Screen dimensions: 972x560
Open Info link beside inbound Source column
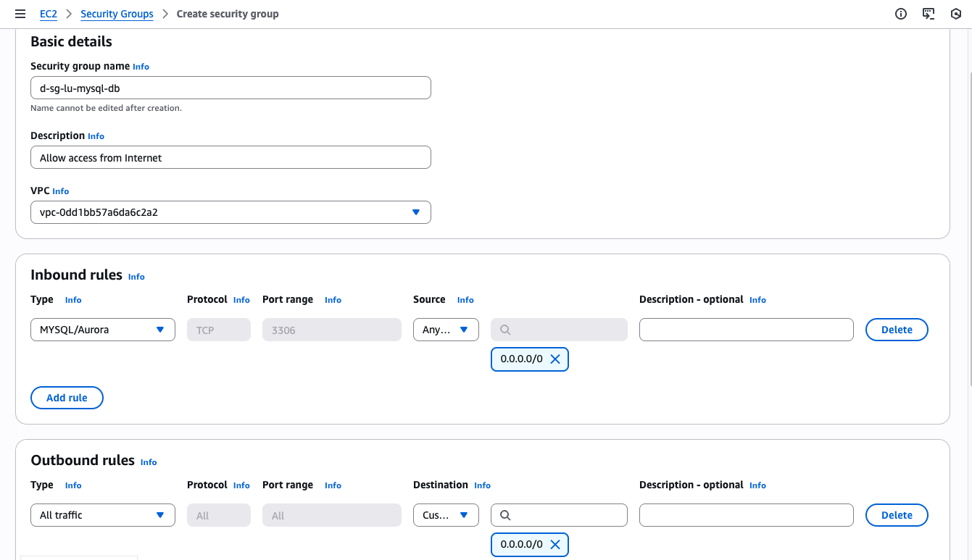[x=465, y=300]
